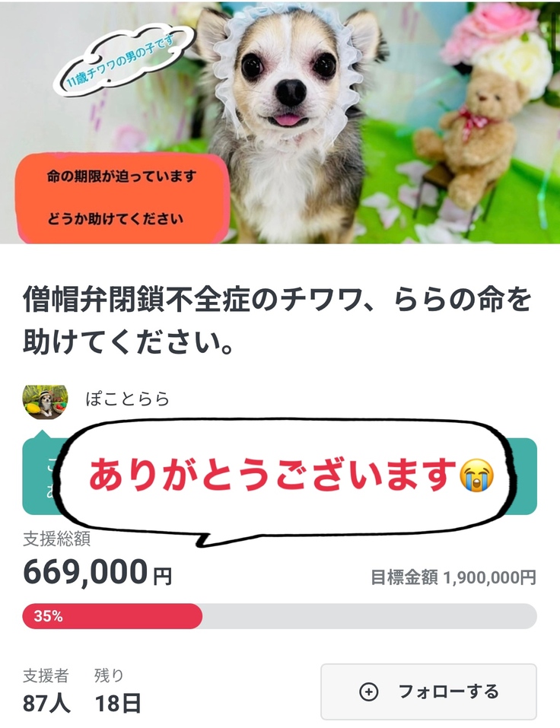The width and height of the screenshot is (560, 728).
Task: Click the red 35% progress bar
Action: pos(113,616)
